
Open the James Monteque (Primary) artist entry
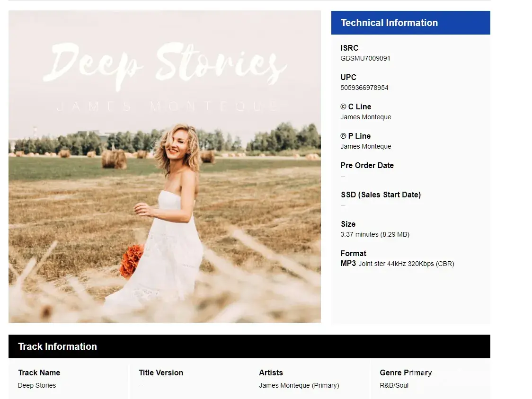pos(299,385)
